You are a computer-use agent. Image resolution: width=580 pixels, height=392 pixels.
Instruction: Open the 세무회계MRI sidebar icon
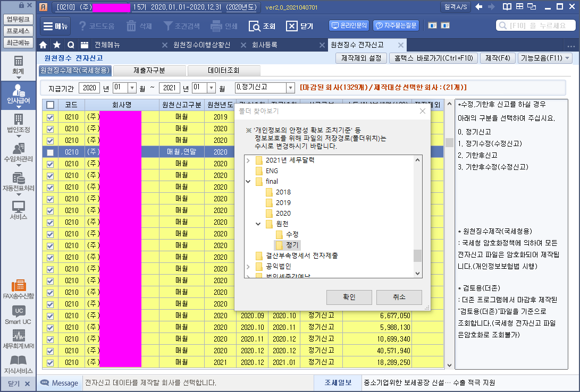pos(18,339)
